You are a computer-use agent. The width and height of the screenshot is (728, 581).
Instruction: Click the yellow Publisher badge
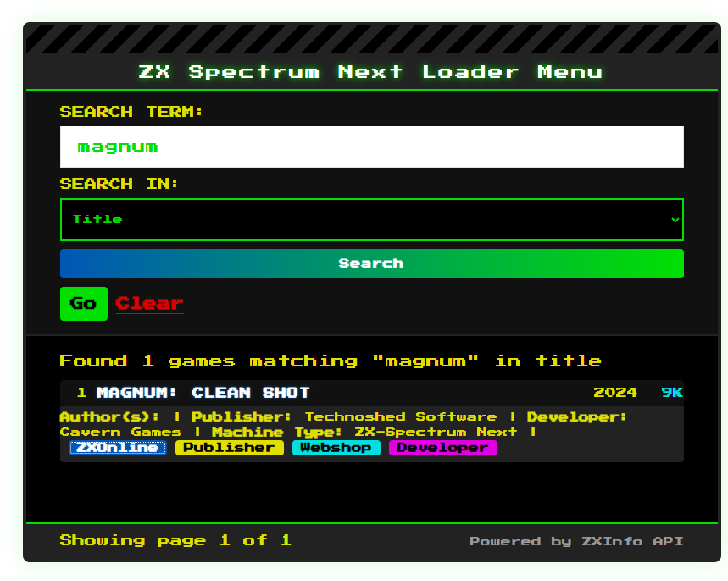coord(229,448)
